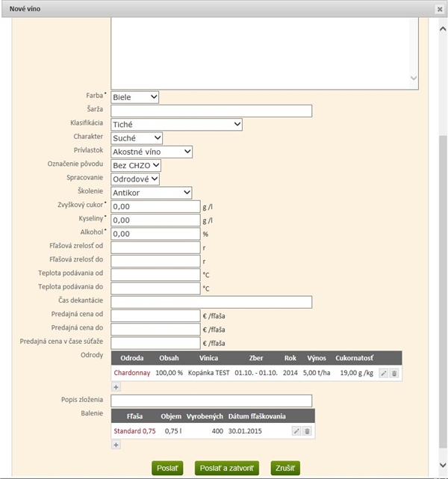Focus the Teplota podávania do field
The height and width of the screenshot is (479, 448).
coord(155,288)
